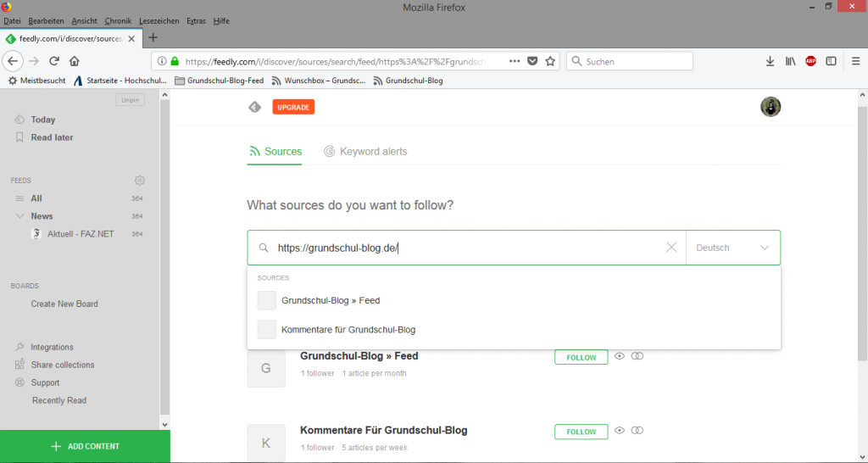Viewport: 868px width, 463px height.
Task: Click the G thumbnail of Grundschul-Blog » Feed
Action: pyautogui.click(x=265, y=368)
